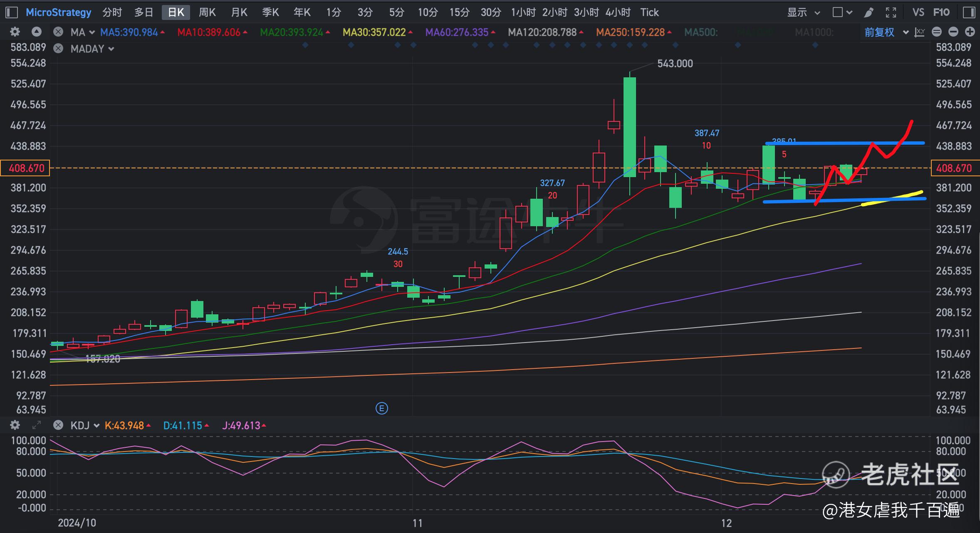
Task: Toggle the MA250:159.228 line
Action: (634, 32)
